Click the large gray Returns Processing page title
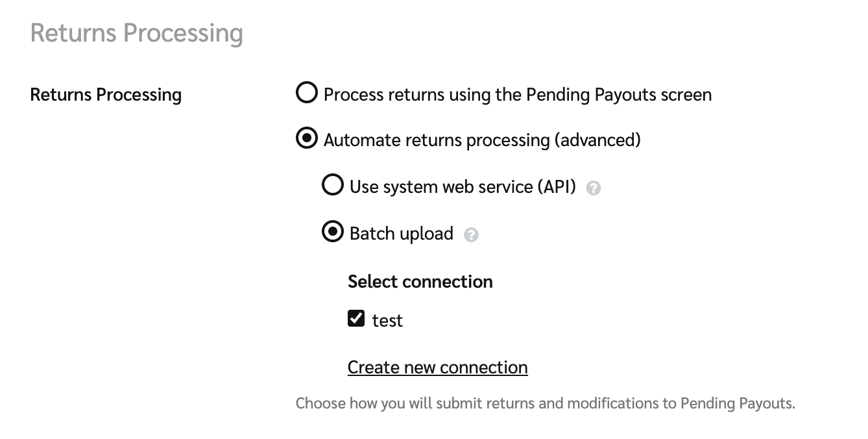 tap(136, 32)
